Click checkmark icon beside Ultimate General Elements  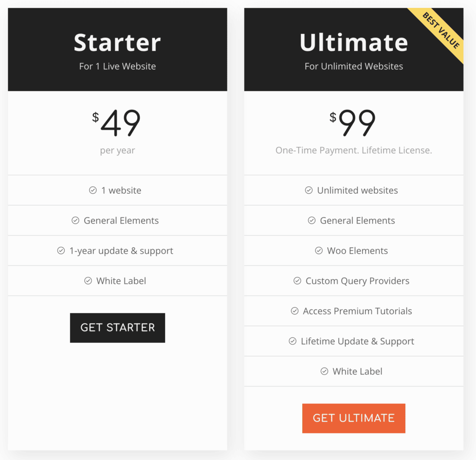pos(312,220)
